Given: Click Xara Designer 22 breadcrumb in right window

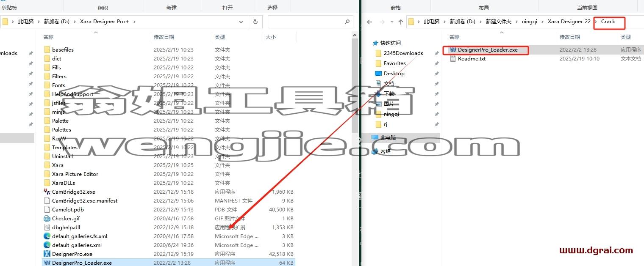Looking at the screenshot, I should point(569,22).
